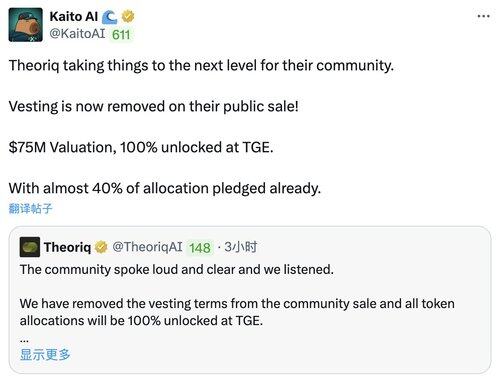Click Kaito AI gold verified badge
The height and width of the screenshot is (378, 500).
point(128,16)
